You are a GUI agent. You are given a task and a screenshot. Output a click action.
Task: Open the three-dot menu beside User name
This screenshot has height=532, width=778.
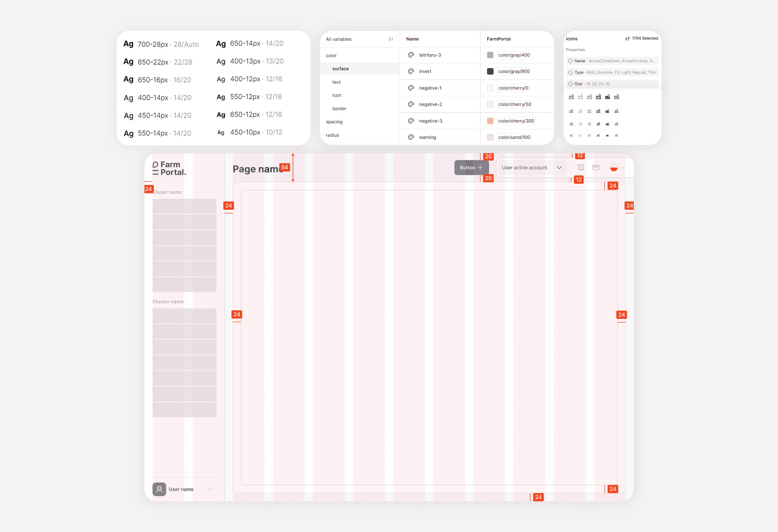click(211, 489)
